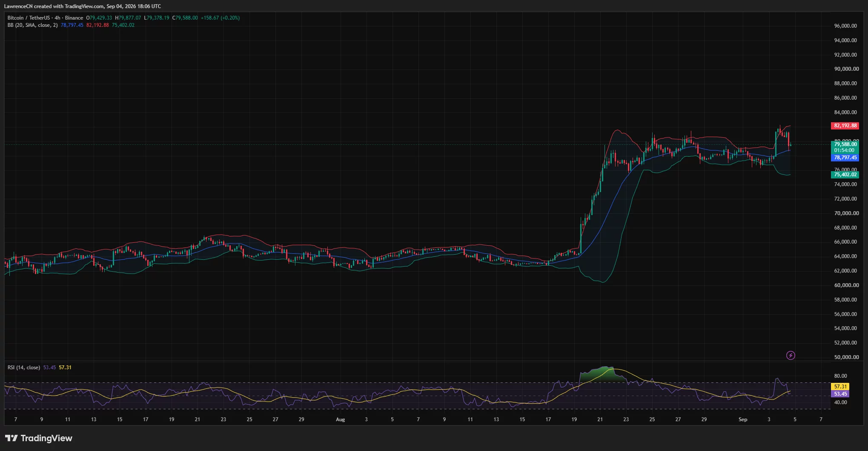Click the green 79,588.00 current price label
868x451 pixels.
(845, 144)
